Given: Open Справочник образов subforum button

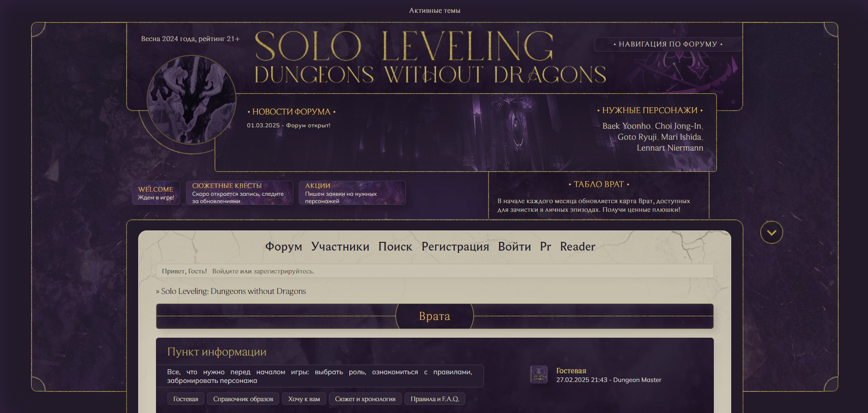Looking at the screenshot, I should coord(243,399).
